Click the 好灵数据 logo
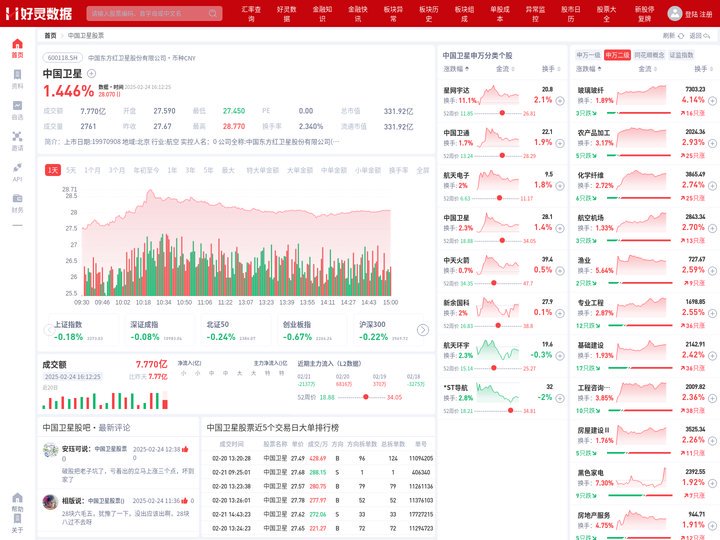720x540 pixels. (x=39, y=13)
